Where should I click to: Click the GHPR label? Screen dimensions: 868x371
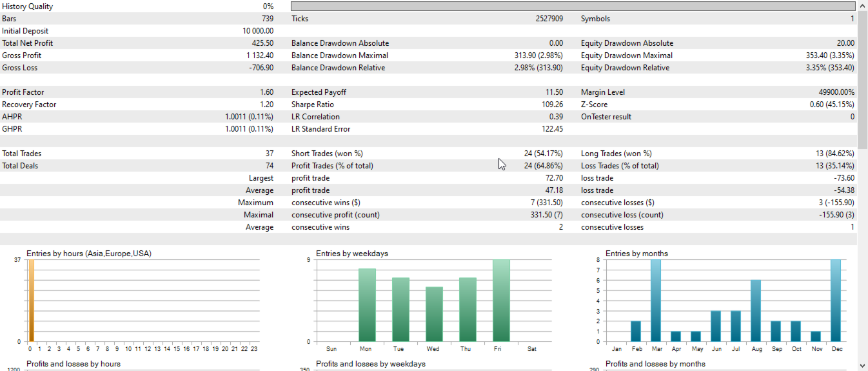pyautogui.click(x=12, y=129)
